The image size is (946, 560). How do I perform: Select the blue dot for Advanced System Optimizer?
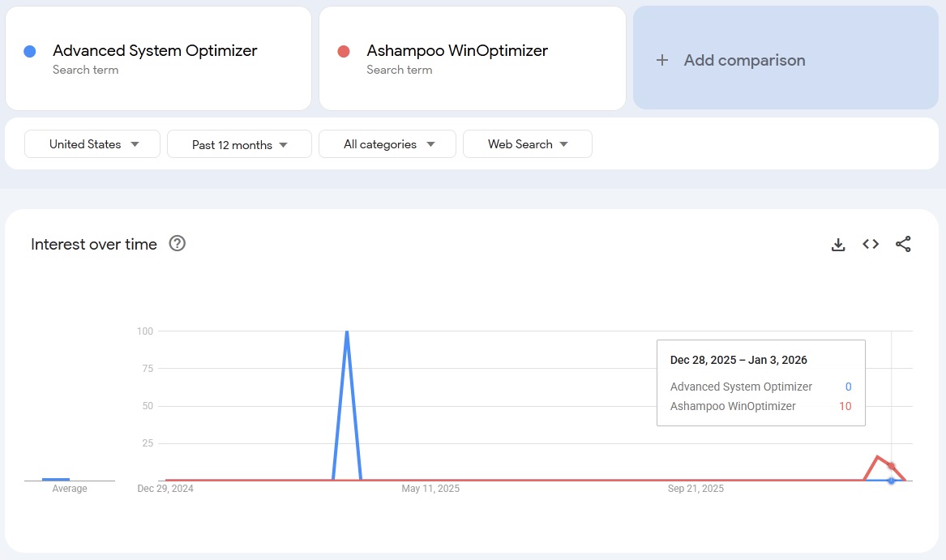pyautogui.click(x=30, y=50)
